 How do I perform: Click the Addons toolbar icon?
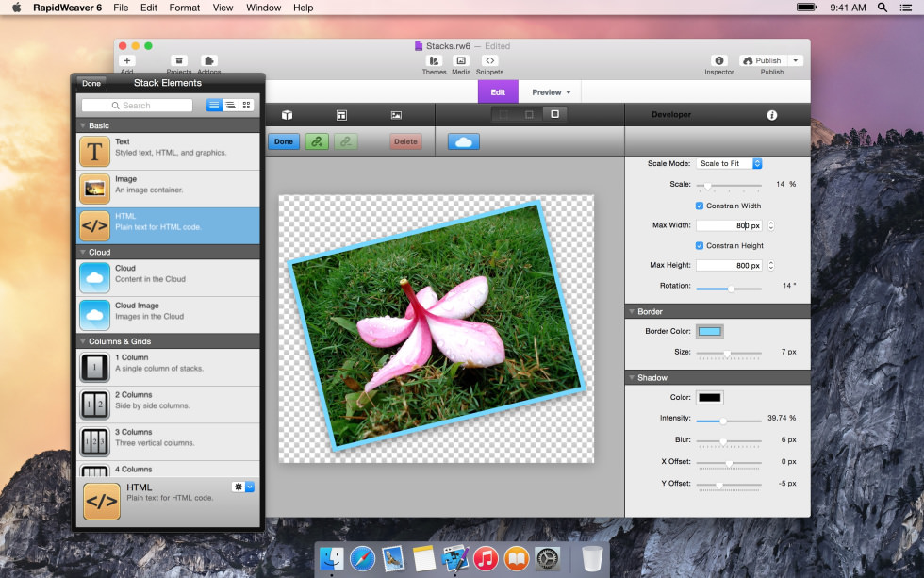pos(208,60)
